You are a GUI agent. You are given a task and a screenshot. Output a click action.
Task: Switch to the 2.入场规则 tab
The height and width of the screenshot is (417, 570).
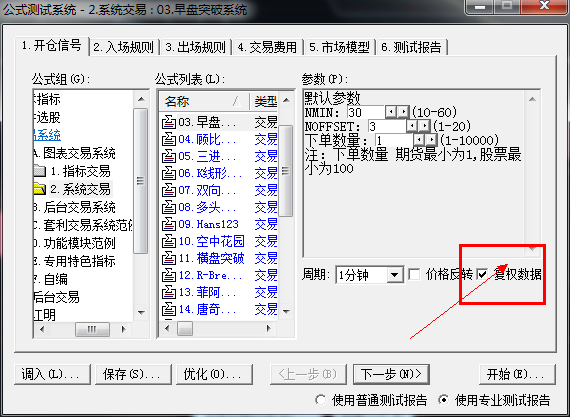124,47
